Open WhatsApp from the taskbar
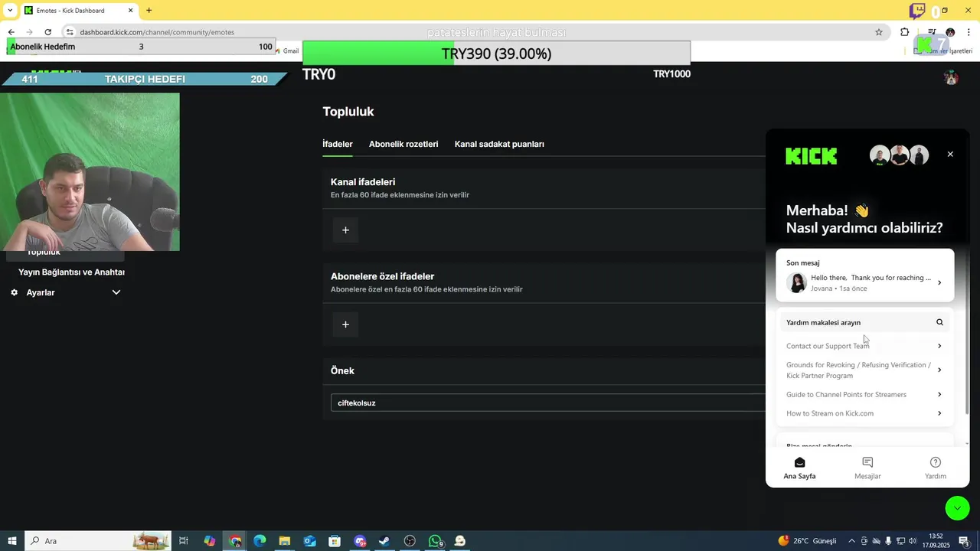980x551 pixels. point(435,541)
